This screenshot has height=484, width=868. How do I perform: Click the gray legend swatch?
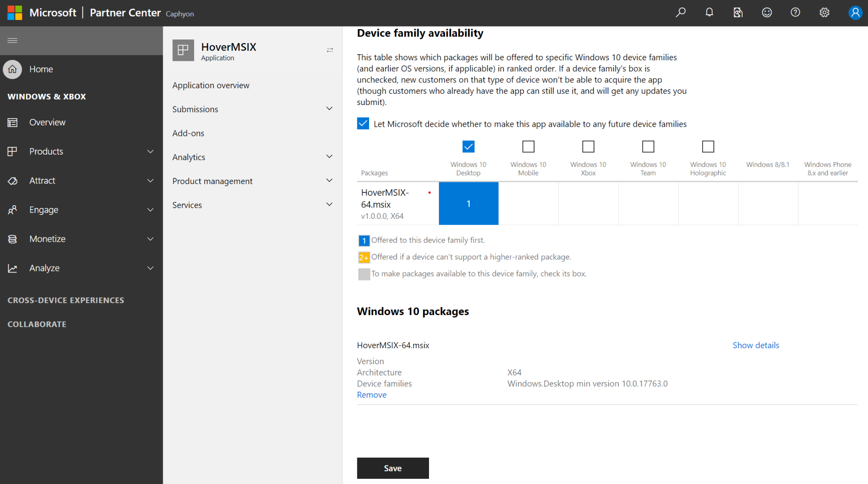tap(364, 274)
